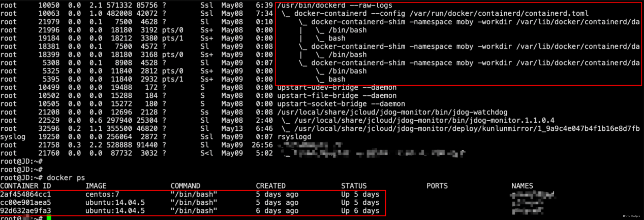Click PID 32596 in the process list
Screen dimensions: 644x220
coord(49,129)
